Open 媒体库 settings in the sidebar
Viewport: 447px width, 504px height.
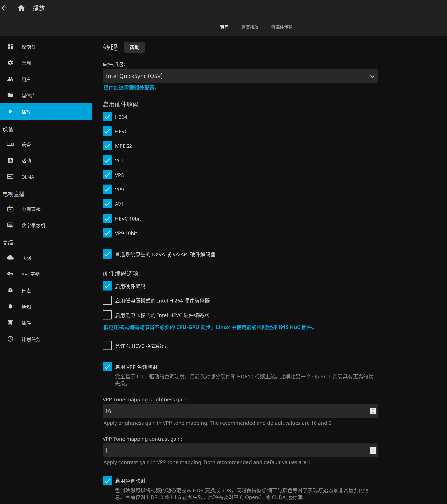click(x=46, y=95)
